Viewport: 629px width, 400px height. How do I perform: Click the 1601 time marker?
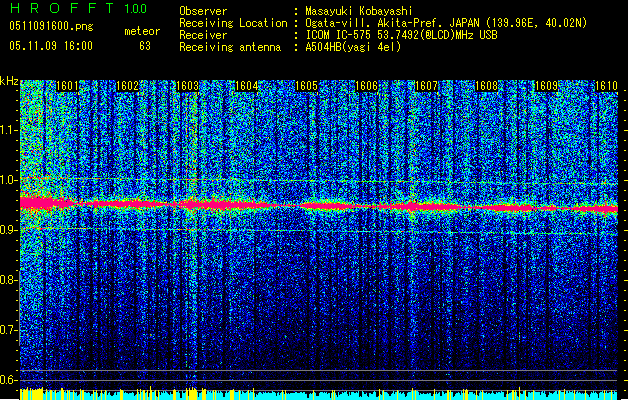point(67,86)
